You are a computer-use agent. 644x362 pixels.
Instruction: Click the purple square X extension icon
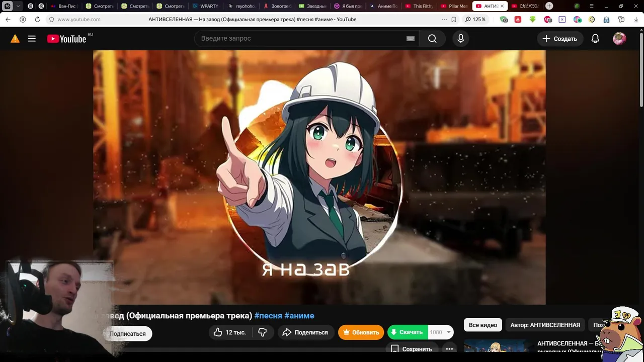(562, 20)
